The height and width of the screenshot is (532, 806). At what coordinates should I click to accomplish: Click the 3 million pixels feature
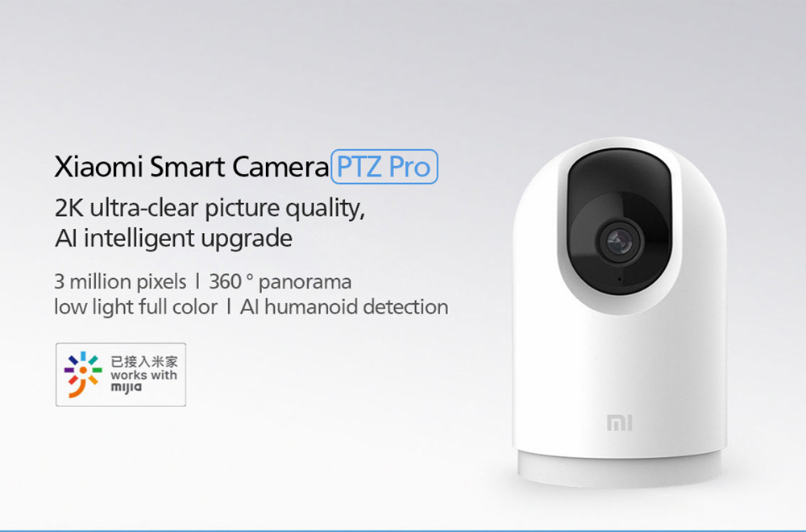(120, 281)
